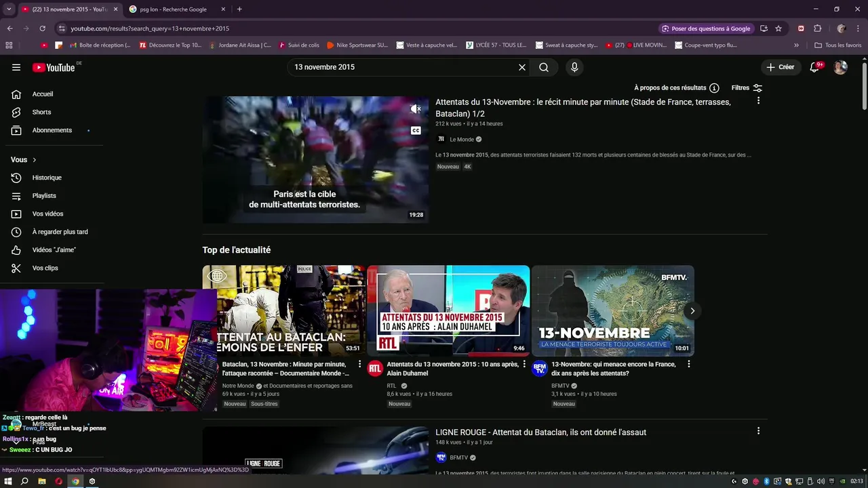Open the Créer menu

coord(780,67)
